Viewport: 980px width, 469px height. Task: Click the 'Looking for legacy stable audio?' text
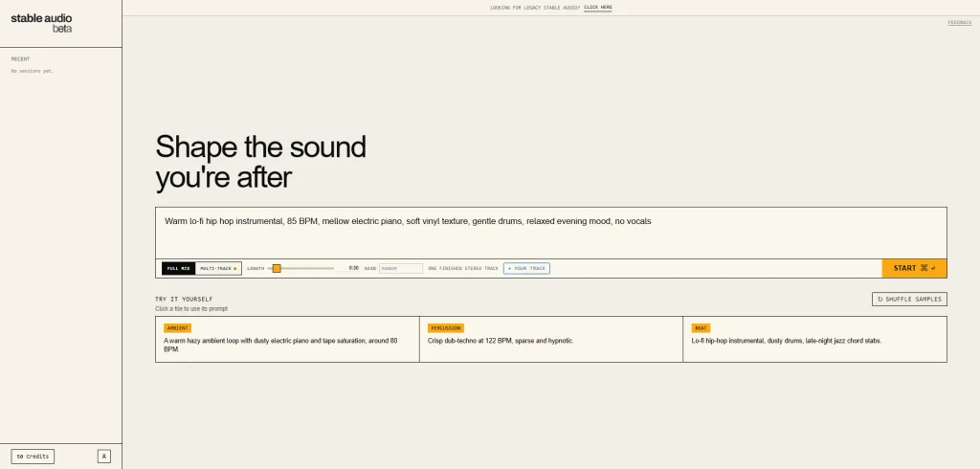coord(535,8)
